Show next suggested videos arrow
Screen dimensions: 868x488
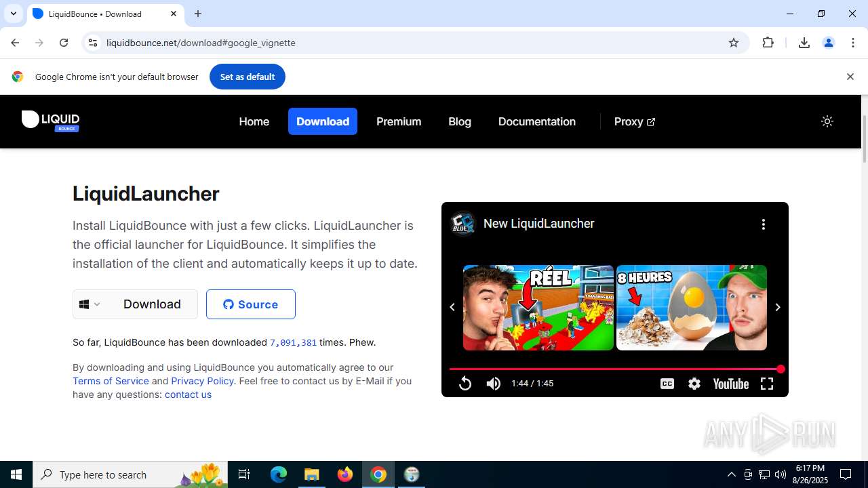778,307
